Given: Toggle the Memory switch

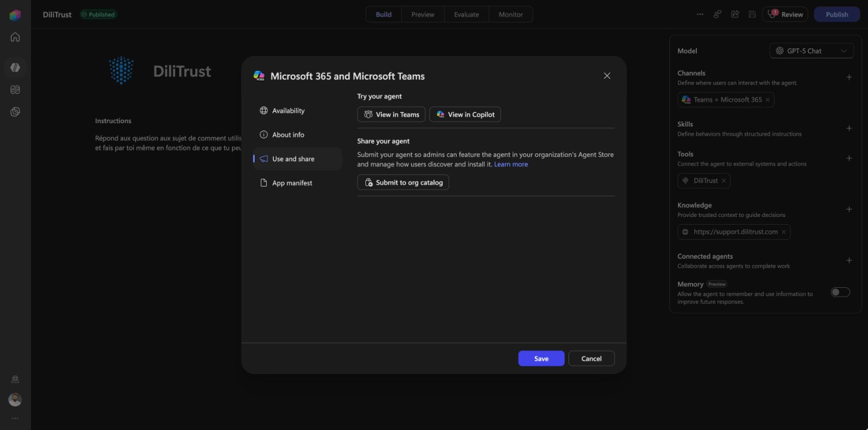Looking at the screenshot, I should (840, 292).
